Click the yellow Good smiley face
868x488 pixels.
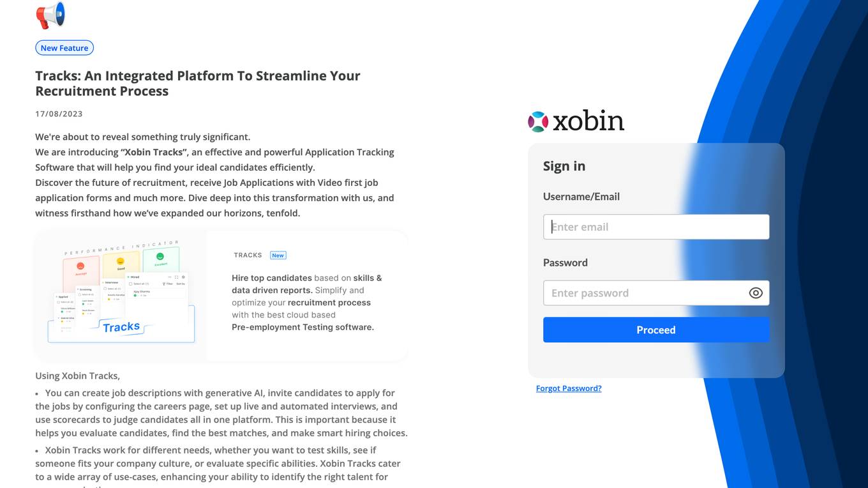pyautogui.click(x=121, y=261)
